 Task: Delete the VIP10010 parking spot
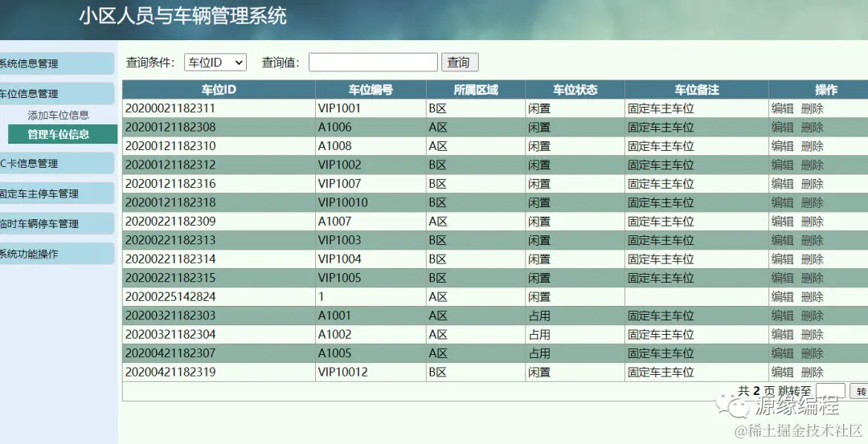pos(812,202)
